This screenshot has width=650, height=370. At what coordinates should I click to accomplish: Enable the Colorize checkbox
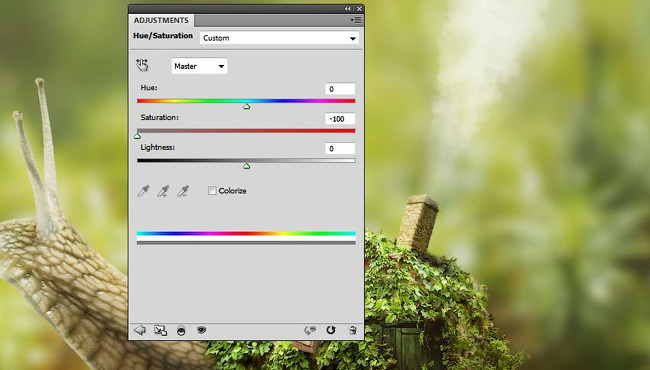pyautogui.click(x=212, y=191)
